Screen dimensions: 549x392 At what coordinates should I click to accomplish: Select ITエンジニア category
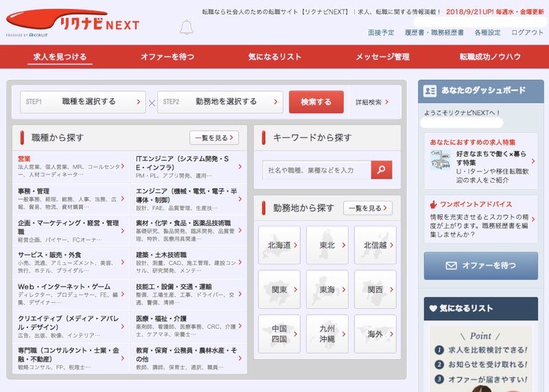click(189, 167)
